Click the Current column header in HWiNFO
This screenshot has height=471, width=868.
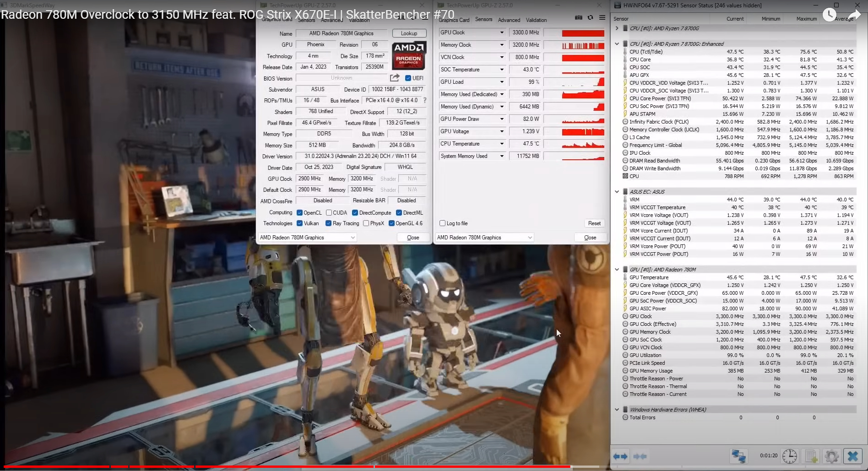pyautogui.click(x=735, y=19)
